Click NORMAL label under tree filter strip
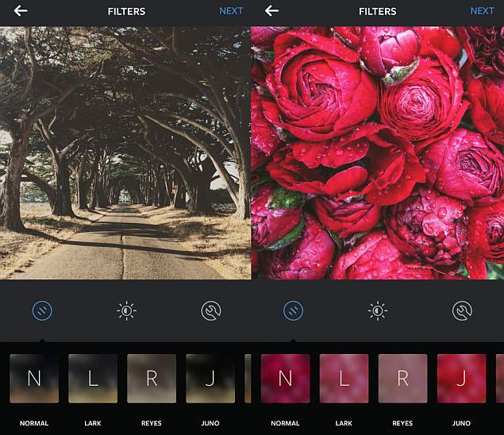 34,423
